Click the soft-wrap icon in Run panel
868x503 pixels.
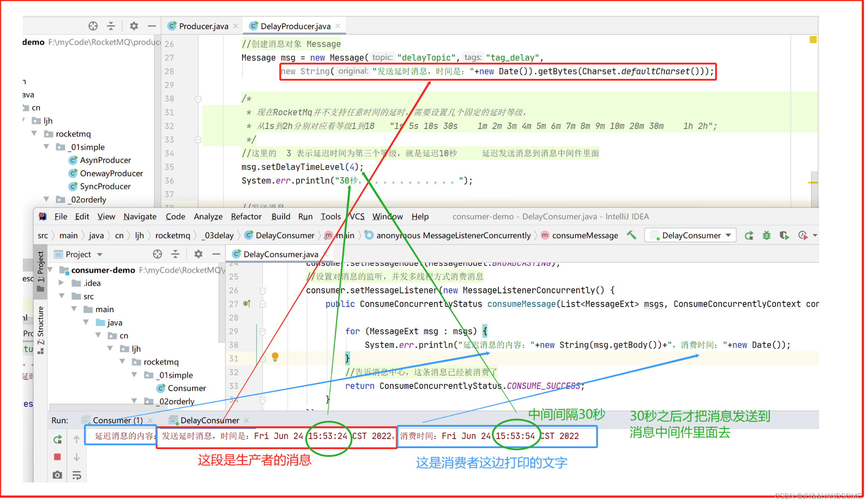[x=77, y=475]
